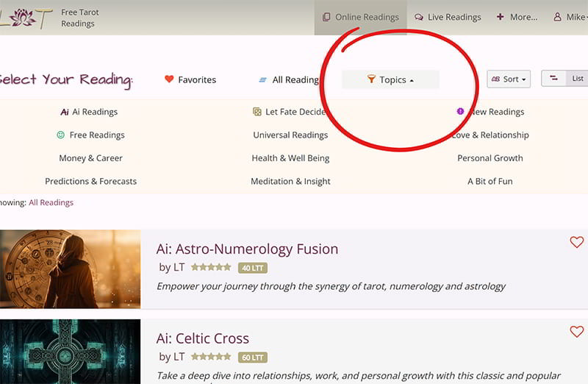Toggle heart on Celtic Cross reading

(576, 332)
